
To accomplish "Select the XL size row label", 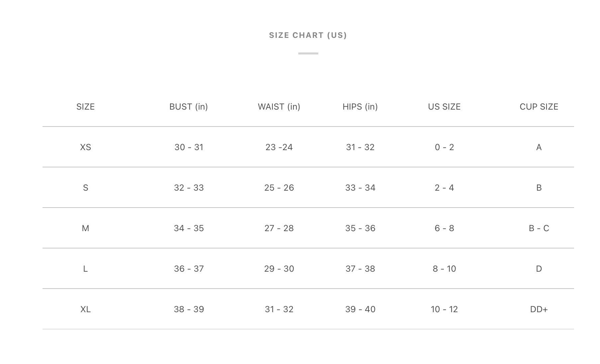I will [x=85, y=309].
